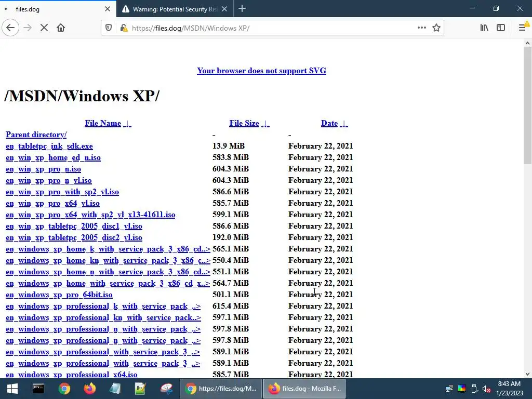Screen dimensions: 532x399
Task: Download en_windows_xp_home_n_with_service_pack_3 file
Action: (108, 272)
